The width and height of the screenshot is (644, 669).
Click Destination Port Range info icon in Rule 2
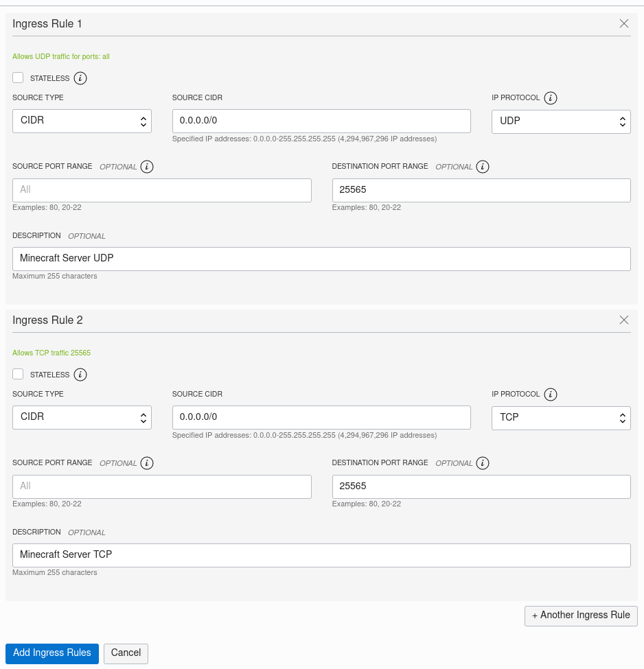(483, 463)
